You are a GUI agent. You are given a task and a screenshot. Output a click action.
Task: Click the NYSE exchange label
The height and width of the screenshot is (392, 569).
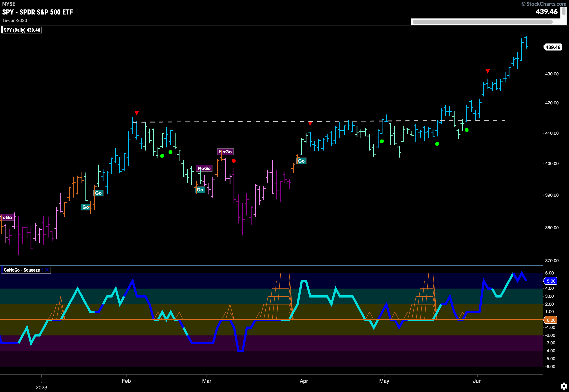pyautogui.click(x=9, y=4)
